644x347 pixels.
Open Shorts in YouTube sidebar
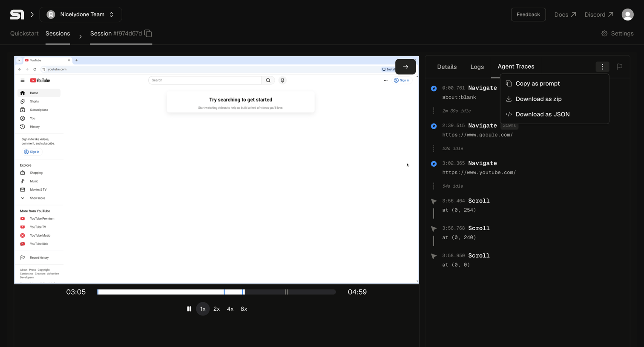pos(39,101)
